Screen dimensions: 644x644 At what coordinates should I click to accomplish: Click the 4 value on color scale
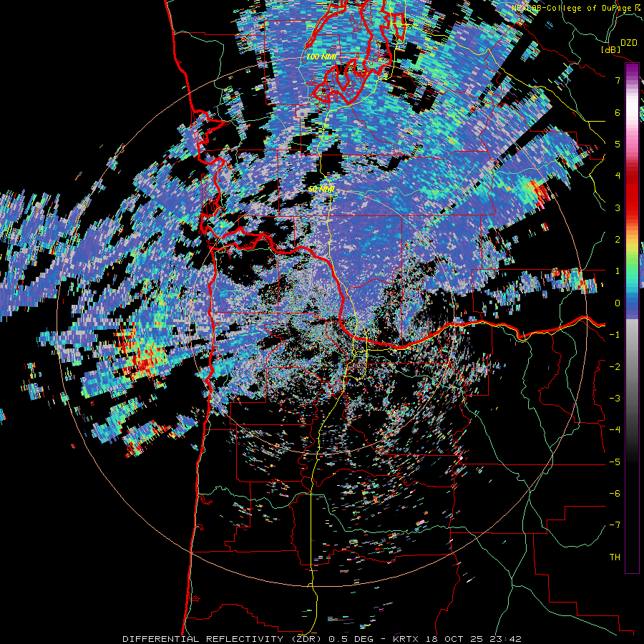[618, 176]
